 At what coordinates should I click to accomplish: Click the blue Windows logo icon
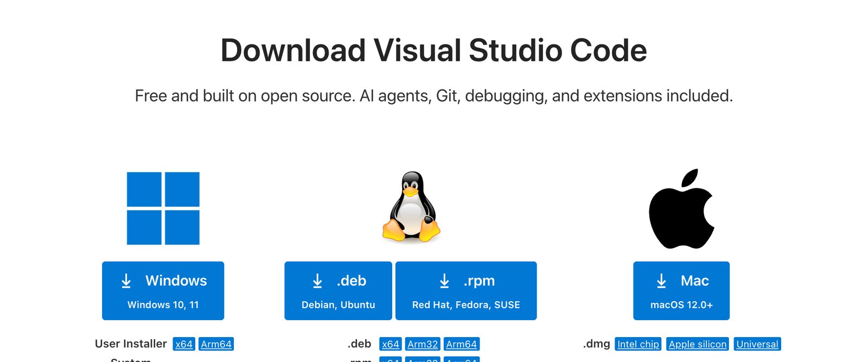163,208
